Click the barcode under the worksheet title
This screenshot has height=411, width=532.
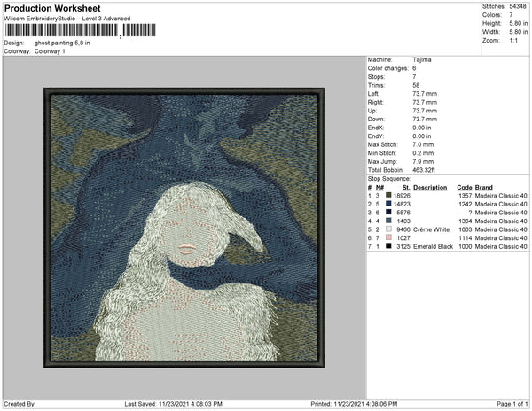coord(80,30)
